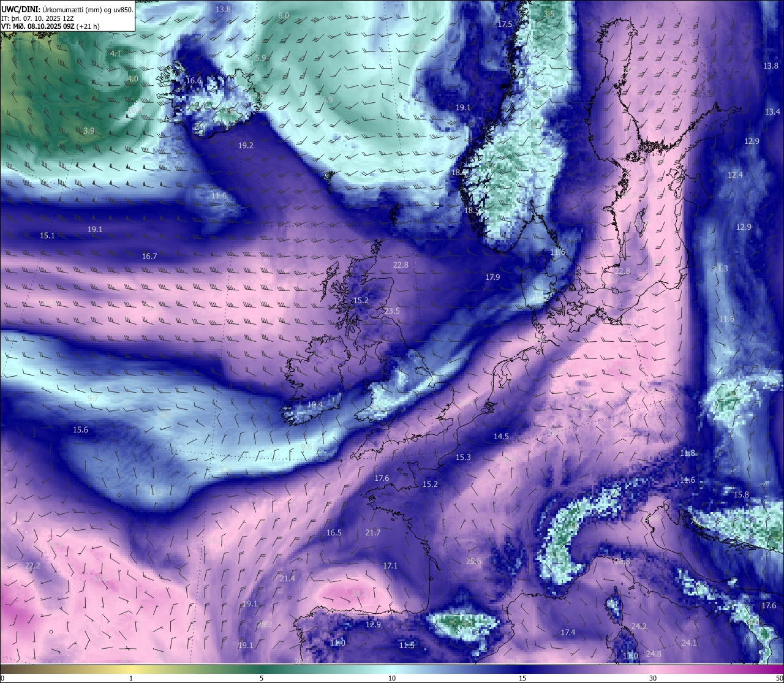Click the 24.8 value on the map

click(654, 654)
